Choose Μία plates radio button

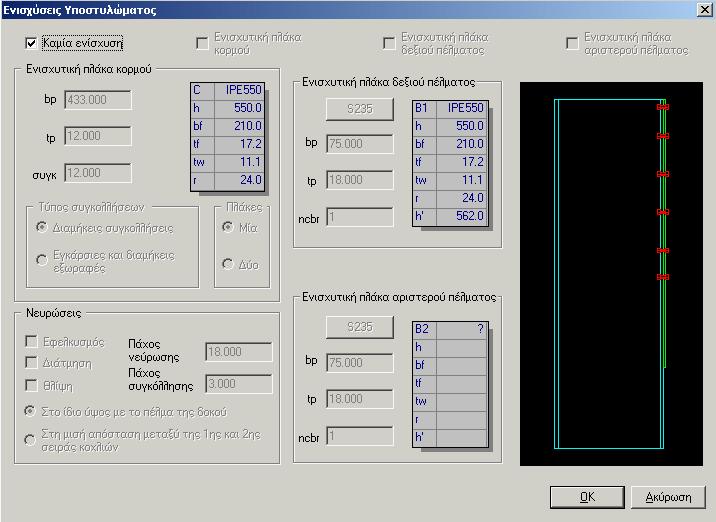tap(227, 227)
